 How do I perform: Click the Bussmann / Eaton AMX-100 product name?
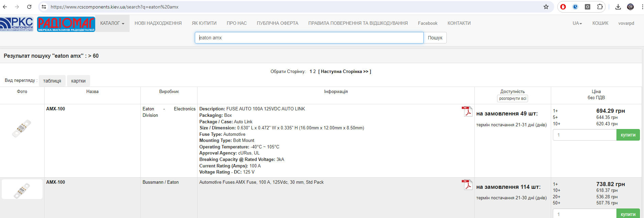pyautogui.click(x=55, y=182)
